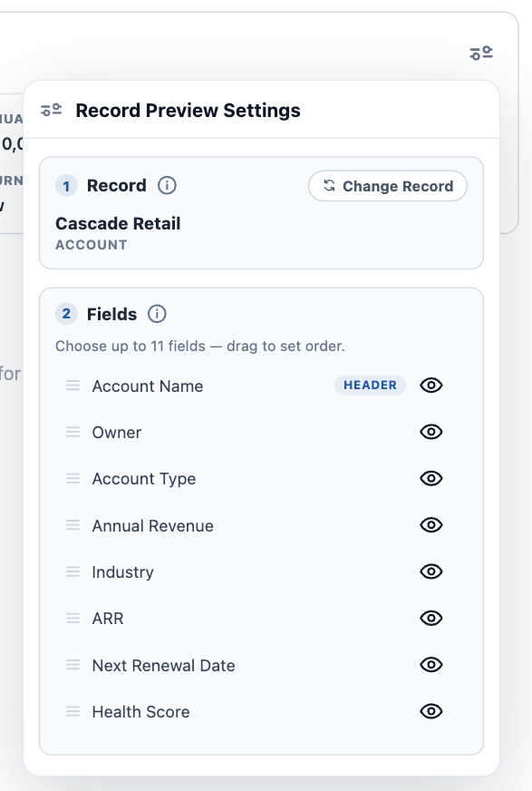Click the Next Renewal Date label
Image resolution: width=532 pixels, height=791 pixels.
[x=164, y=666]
